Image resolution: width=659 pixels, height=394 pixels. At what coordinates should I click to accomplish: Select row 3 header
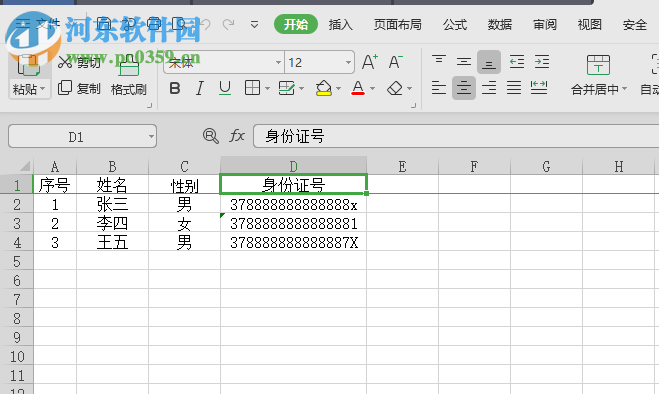[x=17, y=223]
